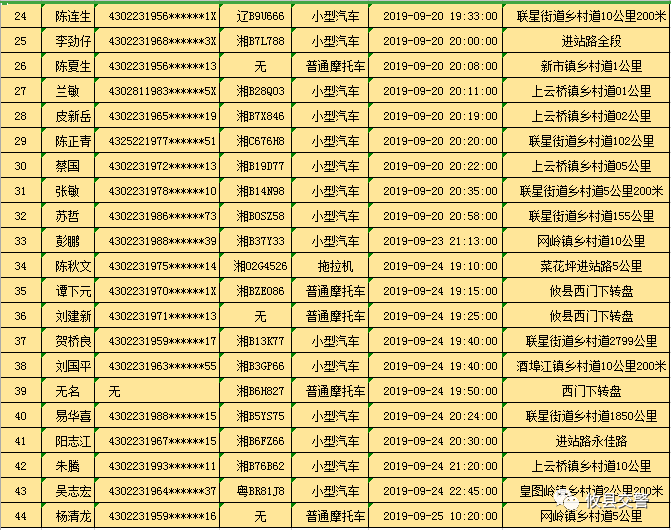Click location 上云桥镇乡村道01公里
The width and height of the screenshot is (671, 530).
pyautogui.click(x=591, y=91)
